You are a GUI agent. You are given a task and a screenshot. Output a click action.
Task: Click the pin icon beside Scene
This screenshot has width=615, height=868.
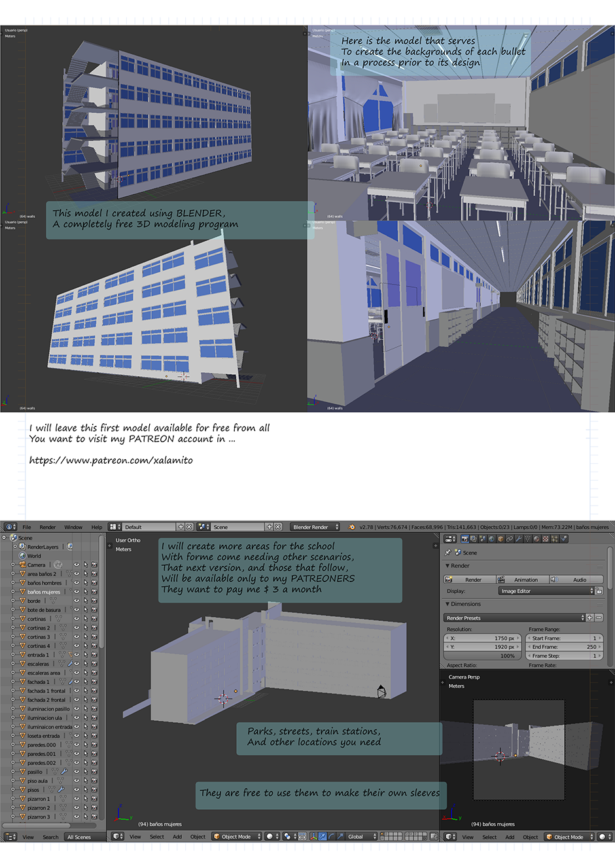click(x=448, y=553)
